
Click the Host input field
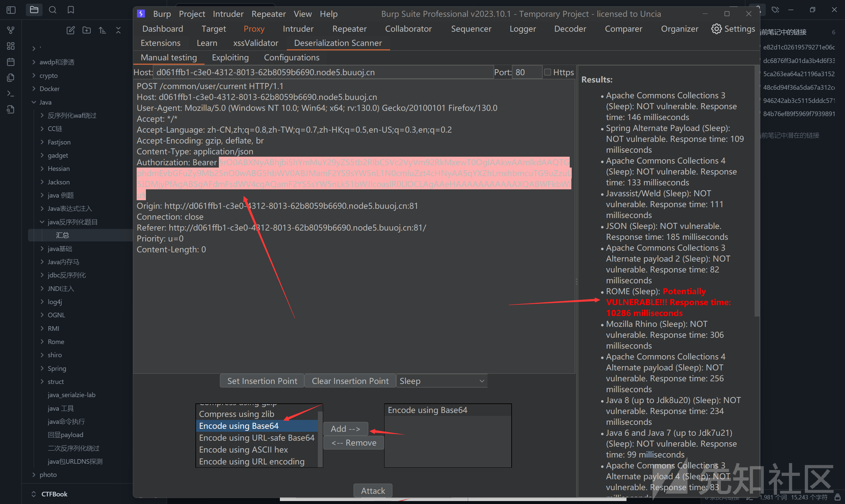pos(323,72)
